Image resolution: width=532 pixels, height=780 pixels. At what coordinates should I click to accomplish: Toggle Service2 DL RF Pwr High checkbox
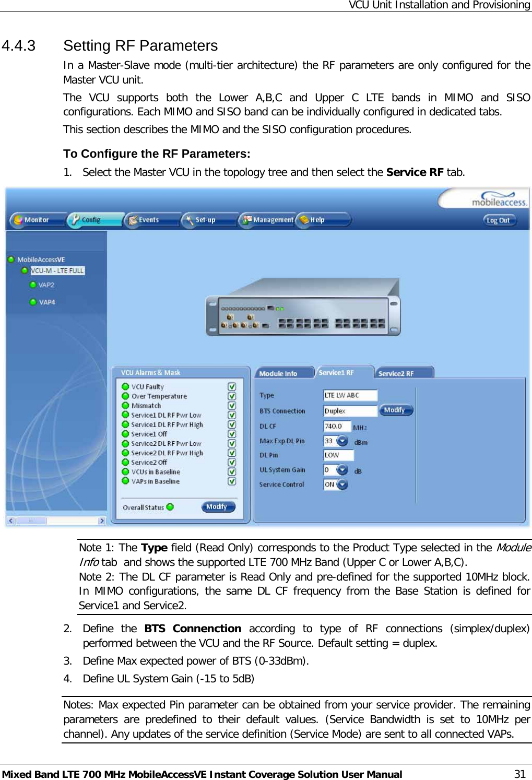tap(232, 453)
